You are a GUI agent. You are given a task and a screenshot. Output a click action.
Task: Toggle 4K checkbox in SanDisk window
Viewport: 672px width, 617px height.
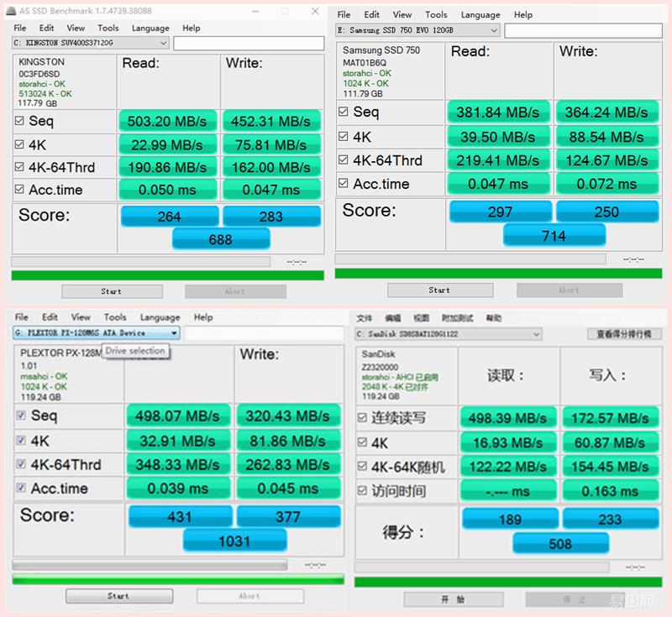(362, 442)
